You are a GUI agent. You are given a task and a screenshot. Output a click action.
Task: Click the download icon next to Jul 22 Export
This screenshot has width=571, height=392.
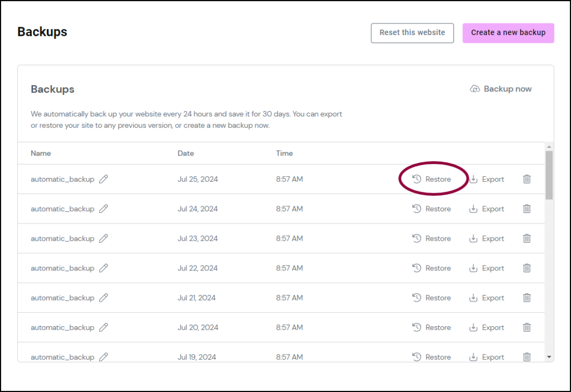point(473,268)
